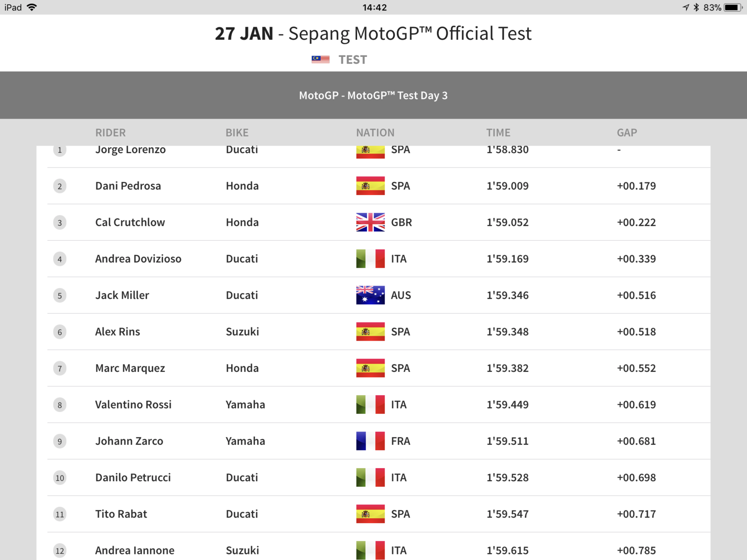Viewport: 747px width, 560px height.
Task: Tap the Malaysian flag icon beside TEST
Action: pyautogui.click(x=320, y=59)
